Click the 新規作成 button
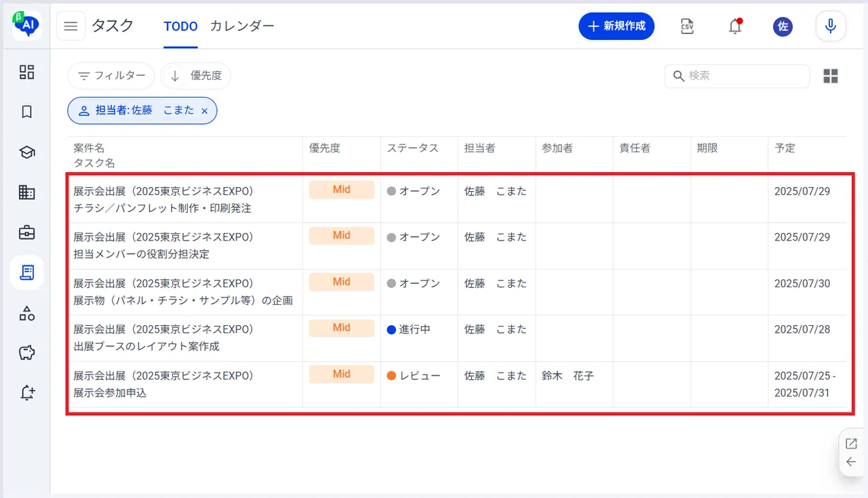Image resolution: width=868 pixels, height=498 pixels. click(616, 26)
